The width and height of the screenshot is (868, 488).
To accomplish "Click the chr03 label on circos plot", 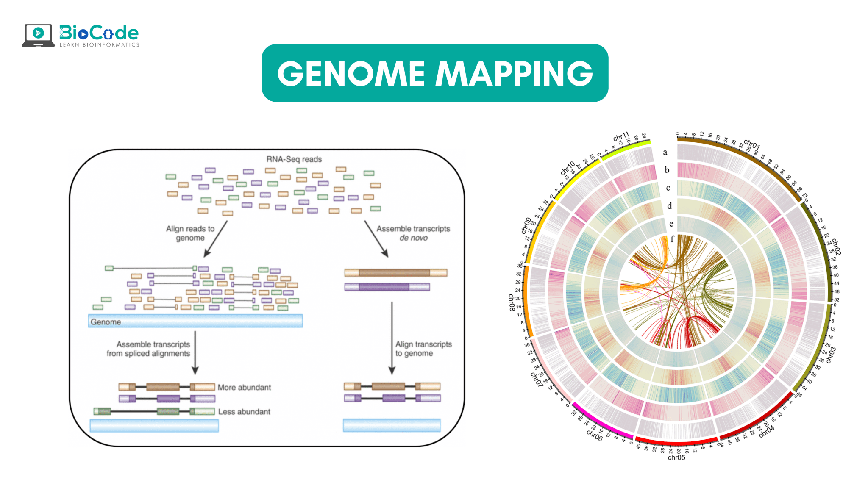I will [831, 355].
